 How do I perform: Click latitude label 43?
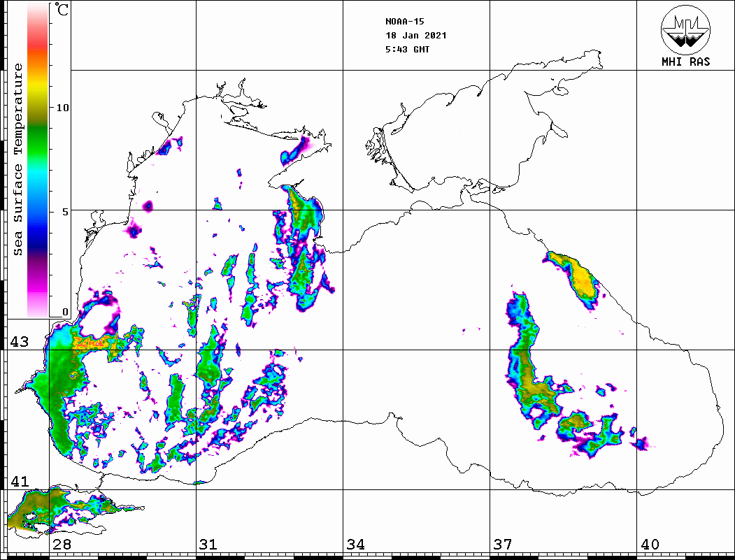19,342
